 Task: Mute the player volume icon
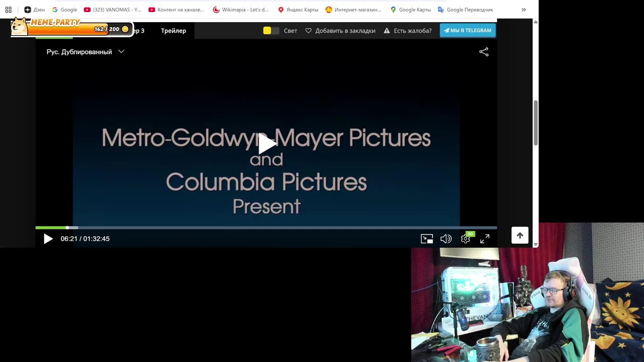click(446, 239)
